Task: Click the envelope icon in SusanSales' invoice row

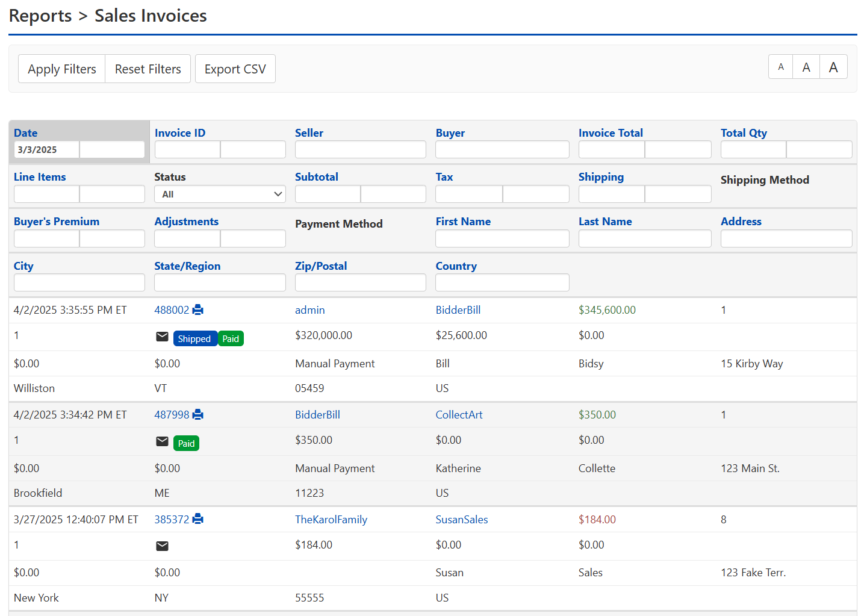Action: (x=162, y=546)
